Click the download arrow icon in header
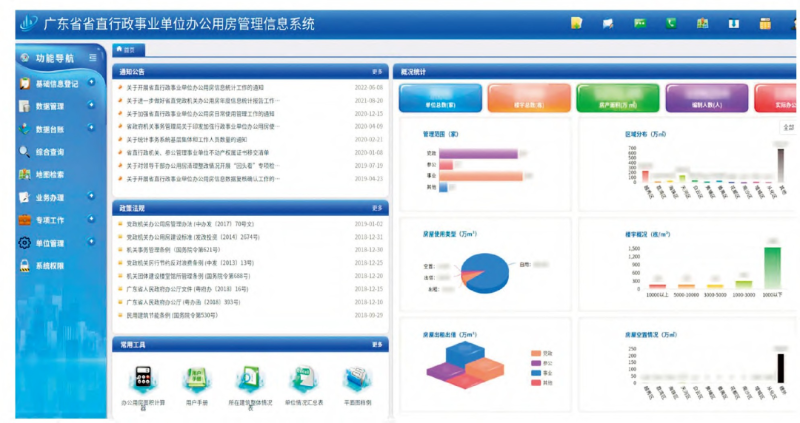The height and width of the screenshot is (423, 800). click(x=733, y=22)
